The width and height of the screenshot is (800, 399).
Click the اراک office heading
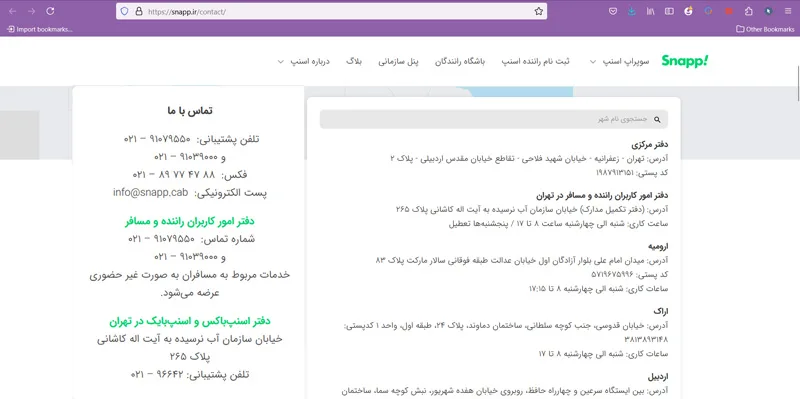660,311
